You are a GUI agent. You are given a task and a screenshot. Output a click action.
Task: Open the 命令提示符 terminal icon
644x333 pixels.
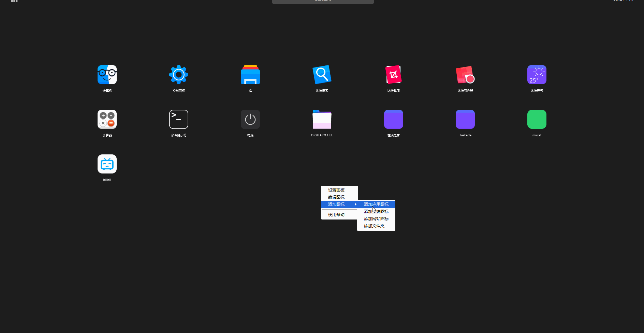pos(179,119)
